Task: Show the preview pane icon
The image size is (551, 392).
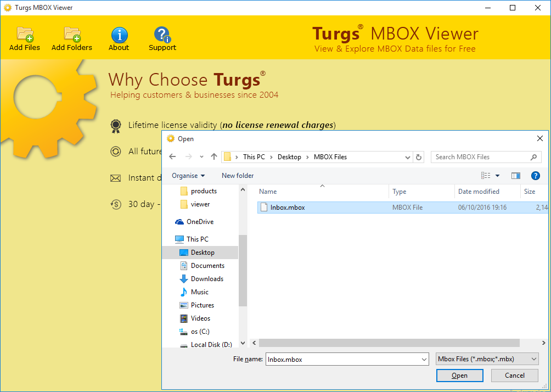Action: [515, 176]
